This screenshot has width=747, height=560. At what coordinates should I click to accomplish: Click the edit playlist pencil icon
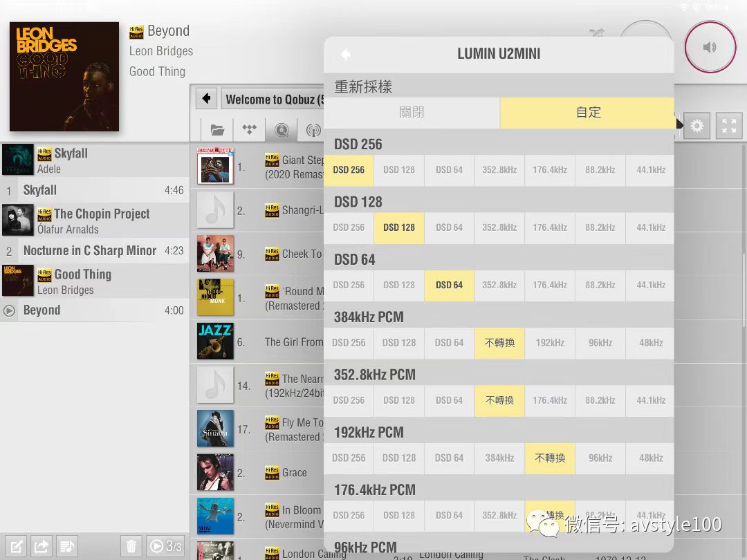point(16,546)
